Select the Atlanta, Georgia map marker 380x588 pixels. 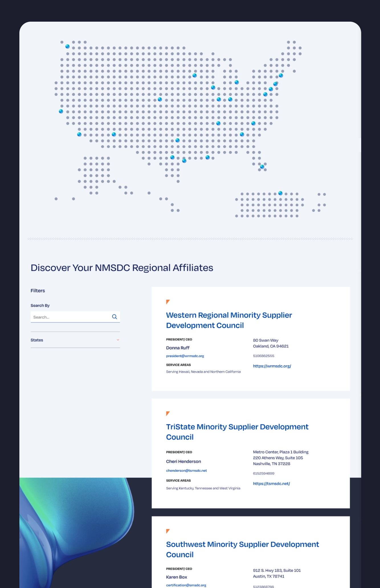pos(242,134)
